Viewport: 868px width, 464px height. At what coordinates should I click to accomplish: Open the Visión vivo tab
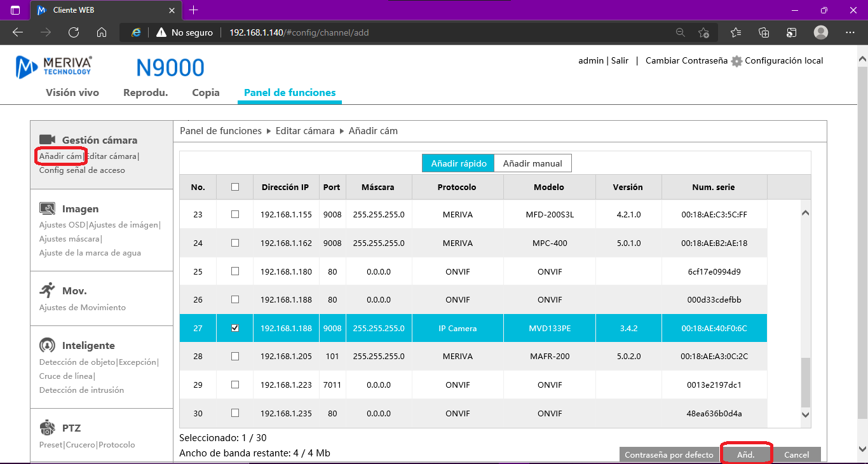[72, 93]
